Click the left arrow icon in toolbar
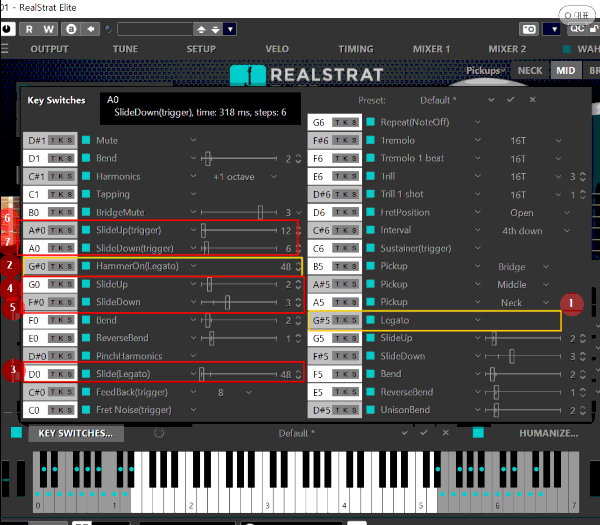Viewport: 600px width, 525px height. pos(91,29)
